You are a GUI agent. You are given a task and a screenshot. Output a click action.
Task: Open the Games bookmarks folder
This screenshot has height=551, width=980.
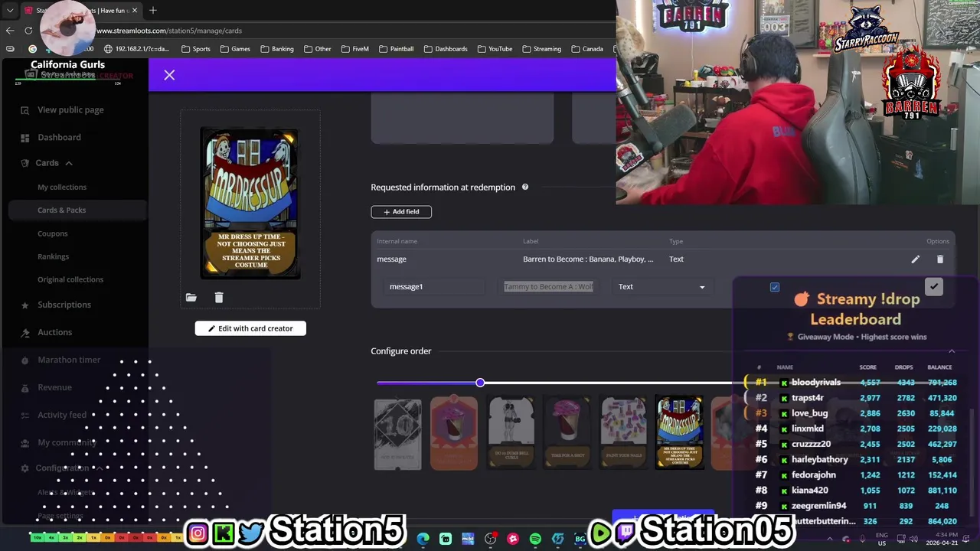236,49
